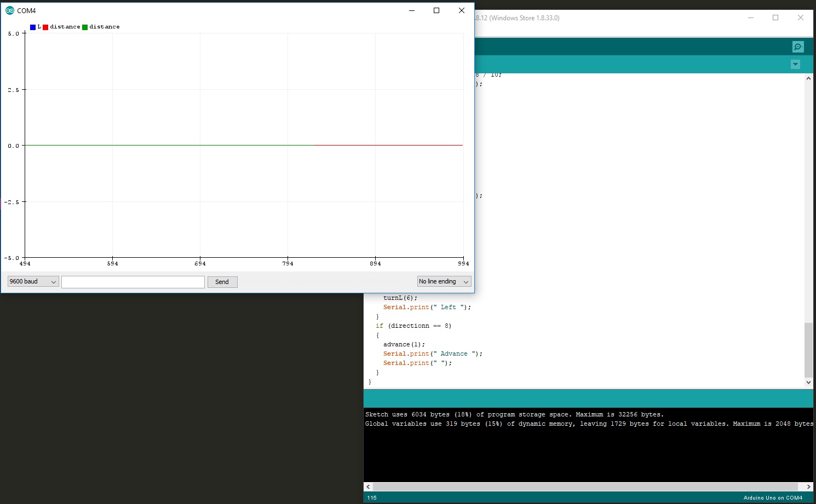This screenshot has height=504, width=816.
Task: Open the Serial Monitor magnifier icon
Action: coord(798,47)
